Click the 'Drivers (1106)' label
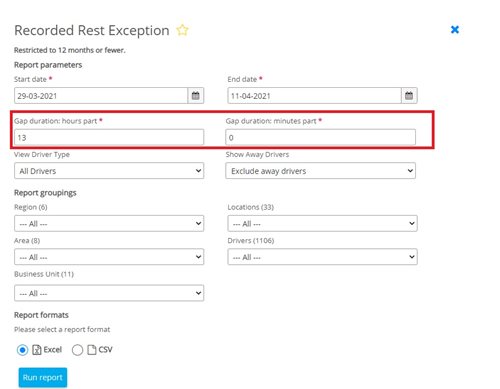The height and width of the screenshot is (389, 500). coord(251,241)
